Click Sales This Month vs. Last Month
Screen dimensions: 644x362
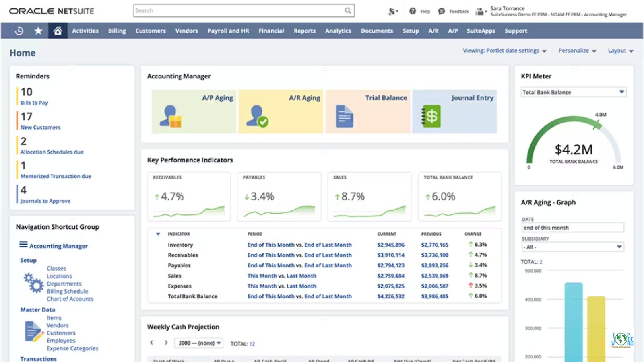point(282,276)
